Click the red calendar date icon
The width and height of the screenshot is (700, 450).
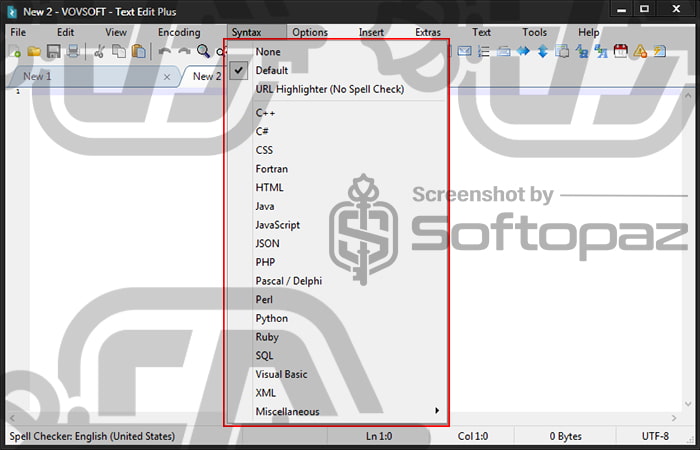[621, 51]
